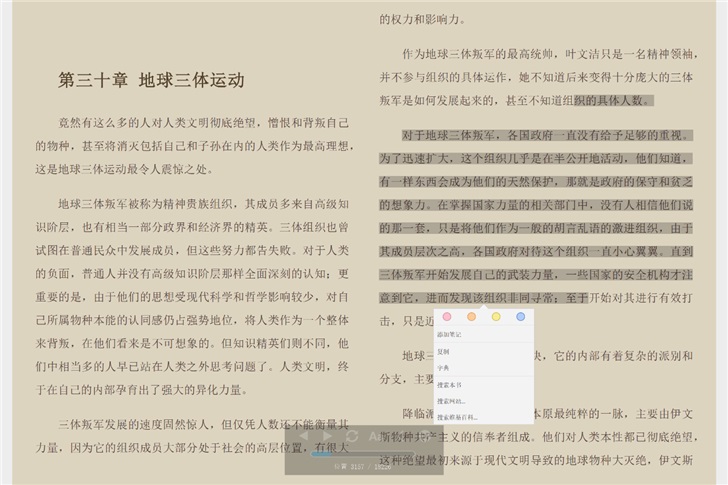Click the sync refresh icon
The image size is (728, 485).
(352, 436)
